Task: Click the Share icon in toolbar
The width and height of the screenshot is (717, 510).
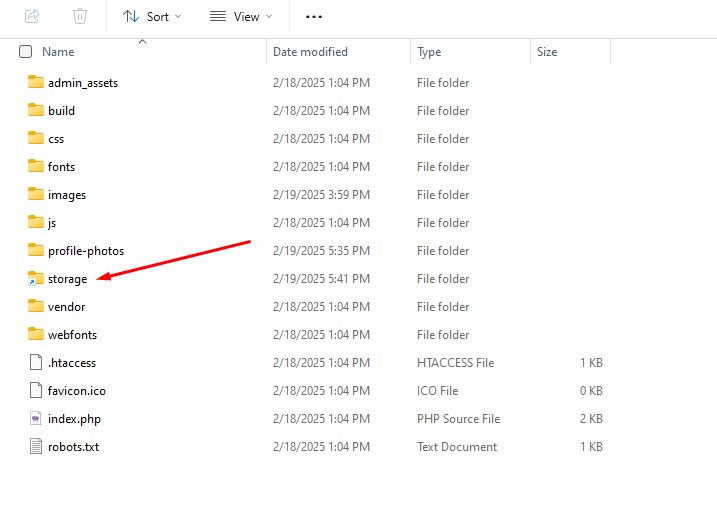Action: pos(31,16)
